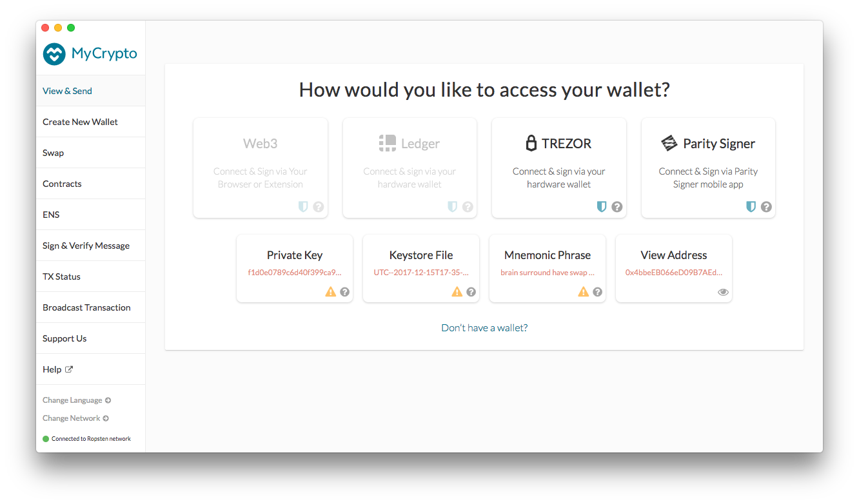
Task: Click the Don't have a wallet link
Action: coord(484,327)
